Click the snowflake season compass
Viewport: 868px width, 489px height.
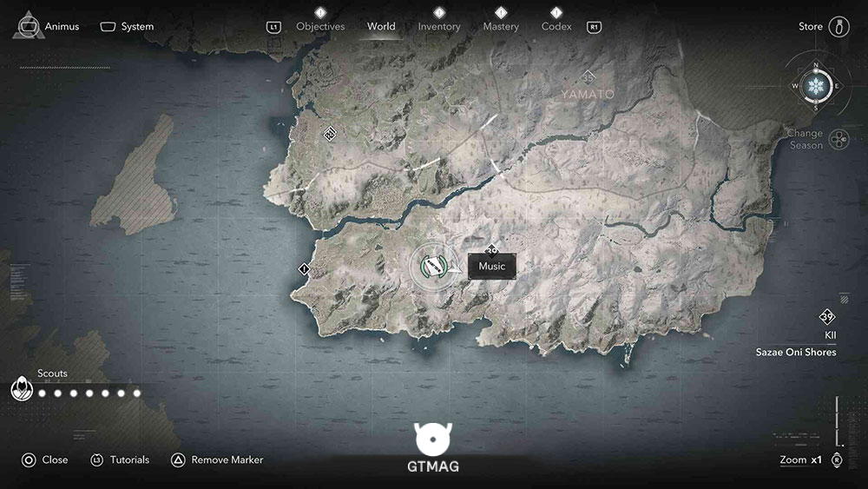click(x=816, y=86)
